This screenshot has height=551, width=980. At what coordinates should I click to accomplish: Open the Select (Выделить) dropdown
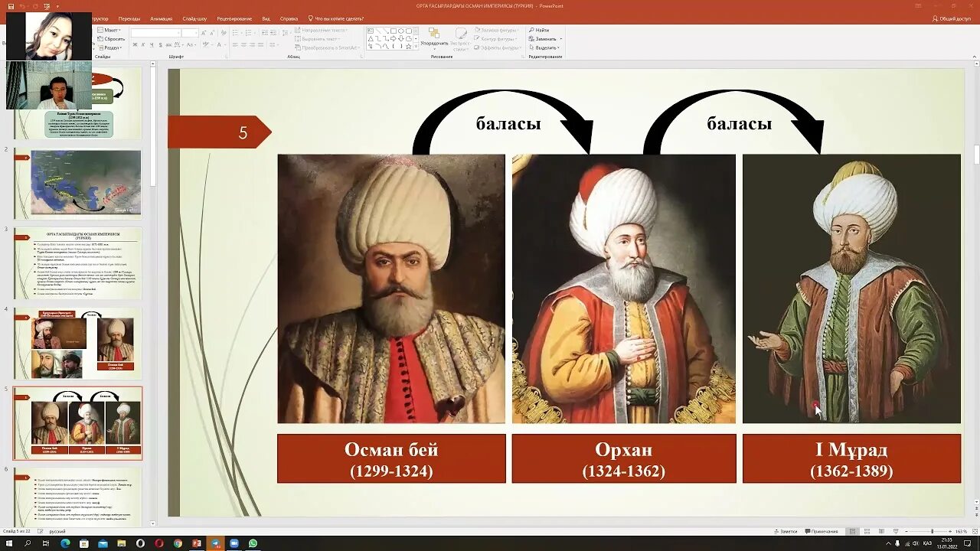(545, 47)
